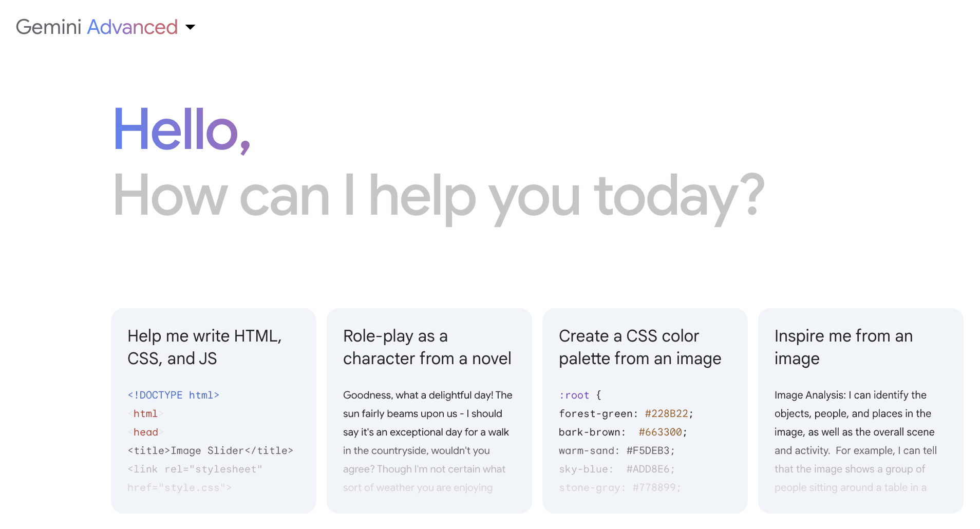This screenshot has width=980, height=529.
Task: Click the "How can I help you today?" heading
Action: click(438, 196)
